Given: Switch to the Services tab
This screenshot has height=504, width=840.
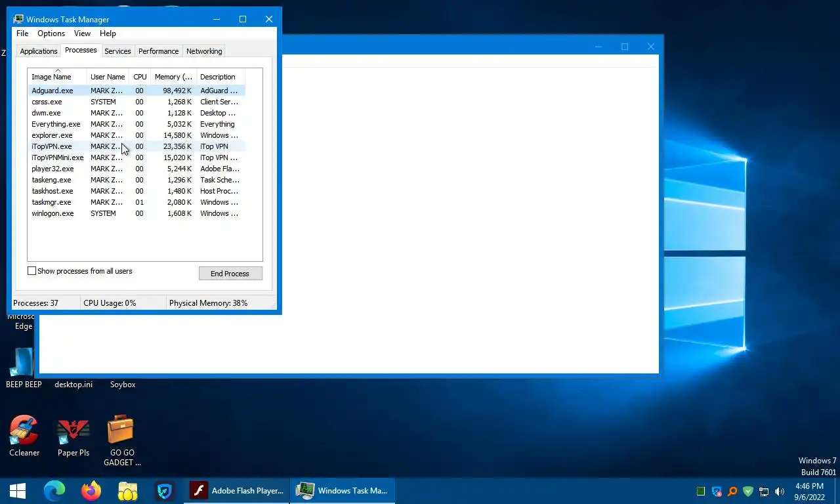Looking at the screenshot, I should tap(117, 51).
